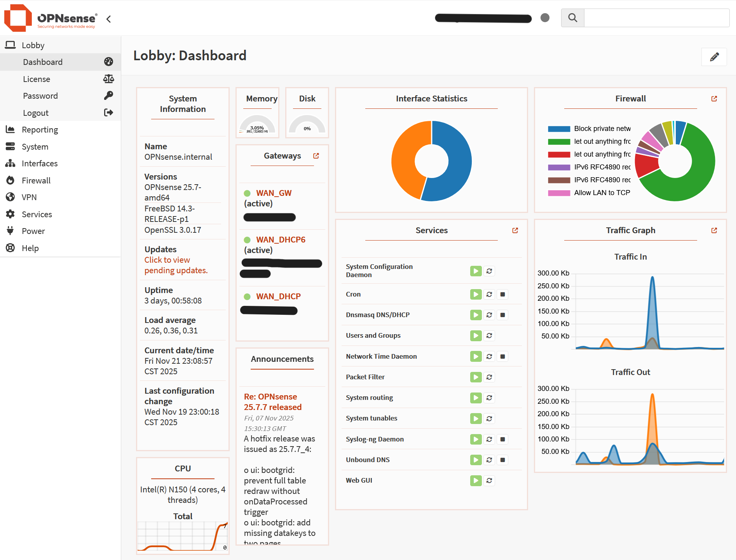Stop the Syslog-ng Daemon service
The height and width of the screenshot is (560, 736).
[x=502, y=440]
